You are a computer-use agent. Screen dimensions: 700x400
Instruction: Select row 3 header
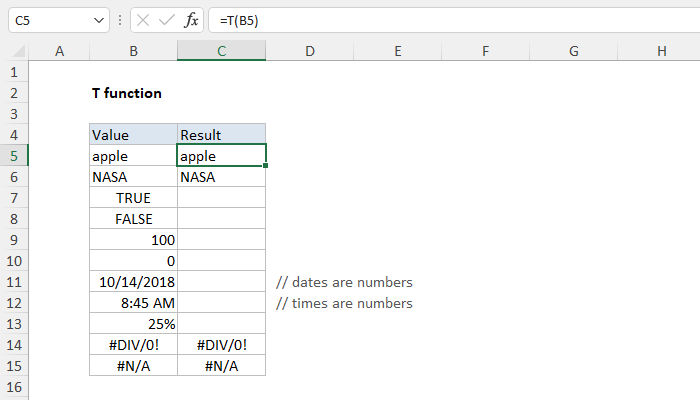click(x=14, y=114)
